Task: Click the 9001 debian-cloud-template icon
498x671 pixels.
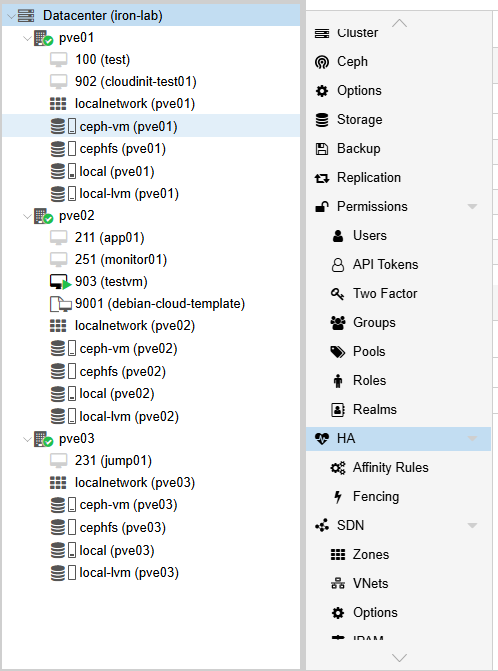Action: (x=61, y=304)
